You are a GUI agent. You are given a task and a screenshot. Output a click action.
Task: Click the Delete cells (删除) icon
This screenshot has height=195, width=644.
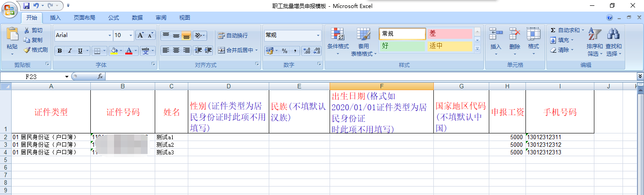coord(515,34)
